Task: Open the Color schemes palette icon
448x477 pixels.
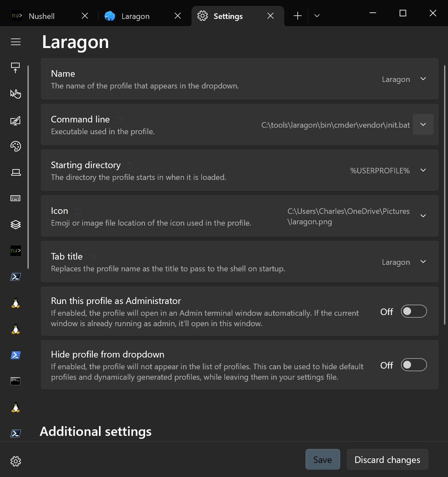Action: pyautogui.click(x=15, y=146)
